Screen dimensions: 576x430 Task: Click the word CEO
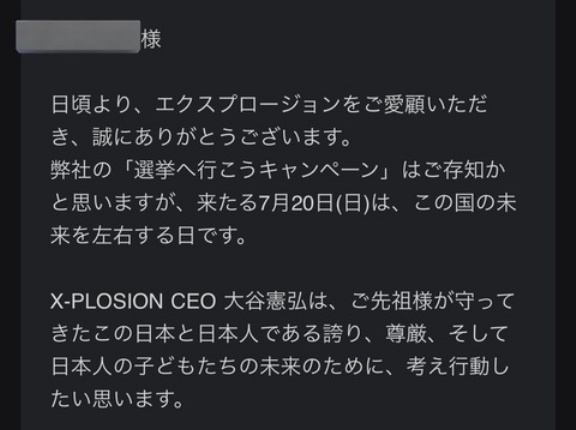click(193, 301)
